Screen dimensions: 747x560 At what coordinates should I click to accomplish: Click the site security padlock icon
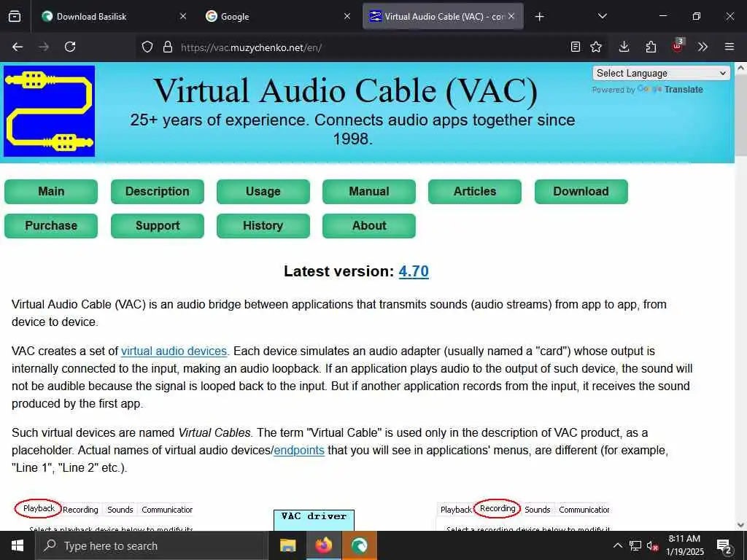pyautogui.click(x=167, y=47)
